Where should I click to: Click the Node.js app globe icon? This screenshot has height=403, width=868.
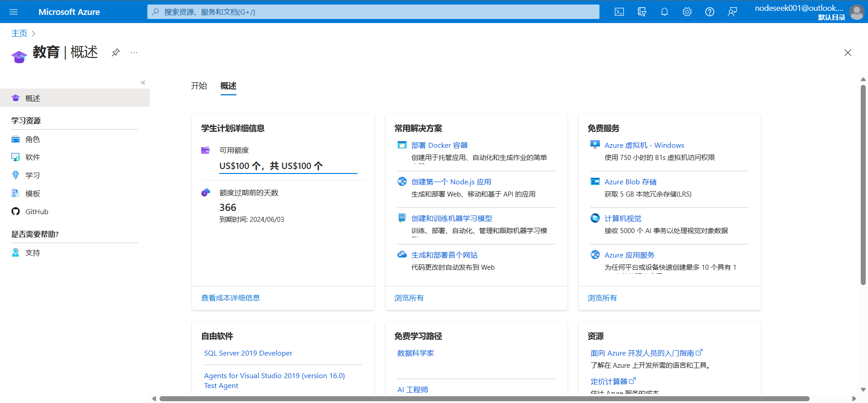(402, 181)
